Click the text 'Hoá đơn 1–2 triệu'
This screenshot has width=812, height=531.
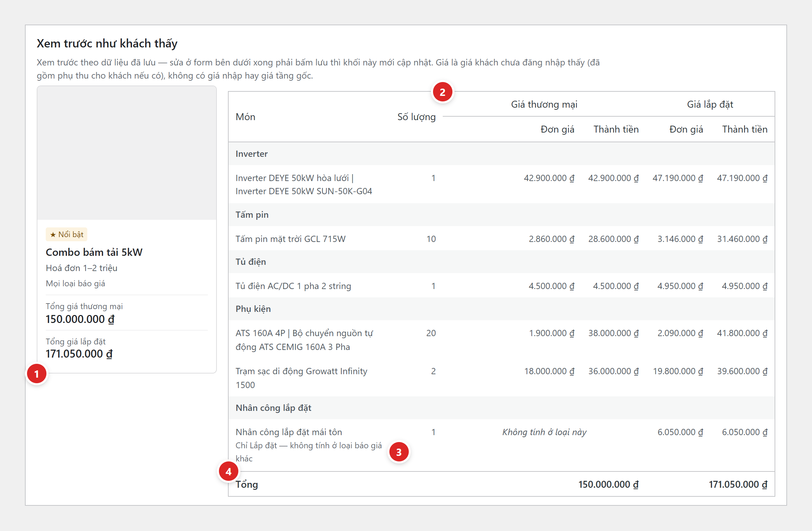click(x=81, y=268)
